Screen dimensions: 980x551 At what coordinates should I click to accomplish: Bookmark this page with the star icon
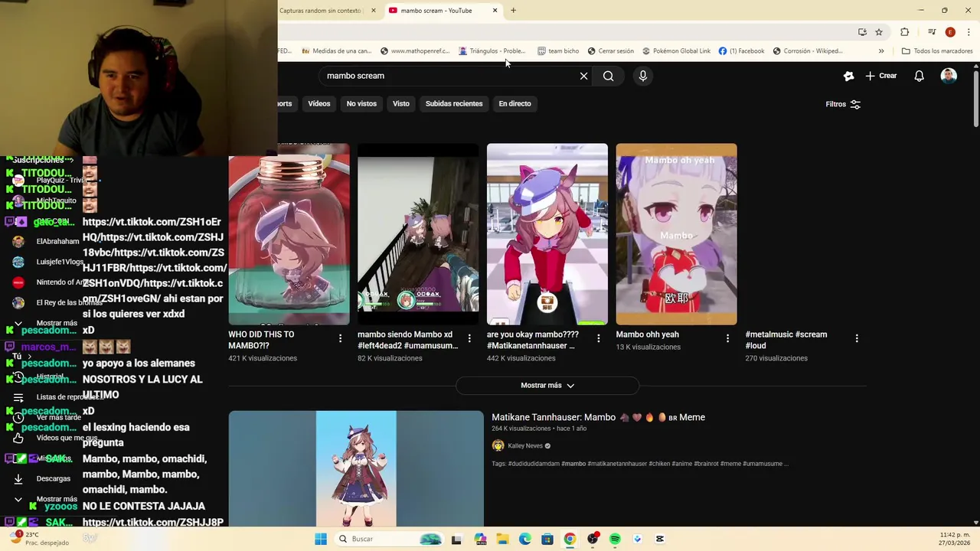coord(879,32)
